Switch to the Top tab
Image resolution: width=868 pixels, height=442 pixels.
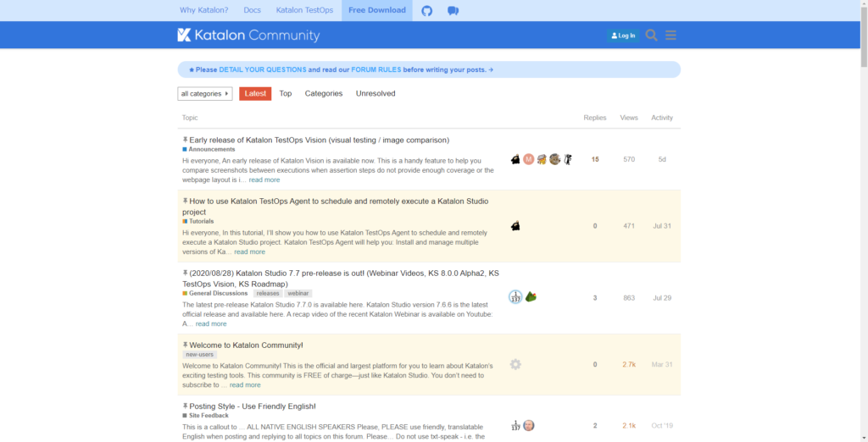click(285, 93)
